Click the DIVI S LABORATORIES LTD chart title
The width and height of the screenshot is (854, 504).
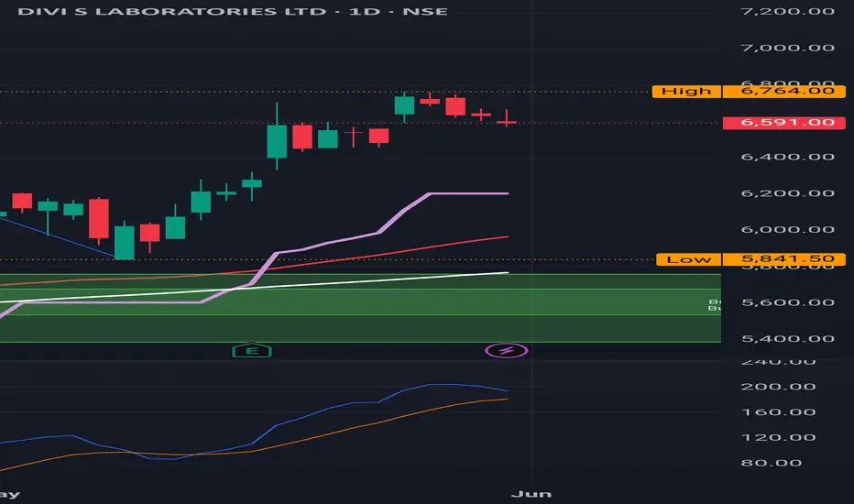(233, 11)
